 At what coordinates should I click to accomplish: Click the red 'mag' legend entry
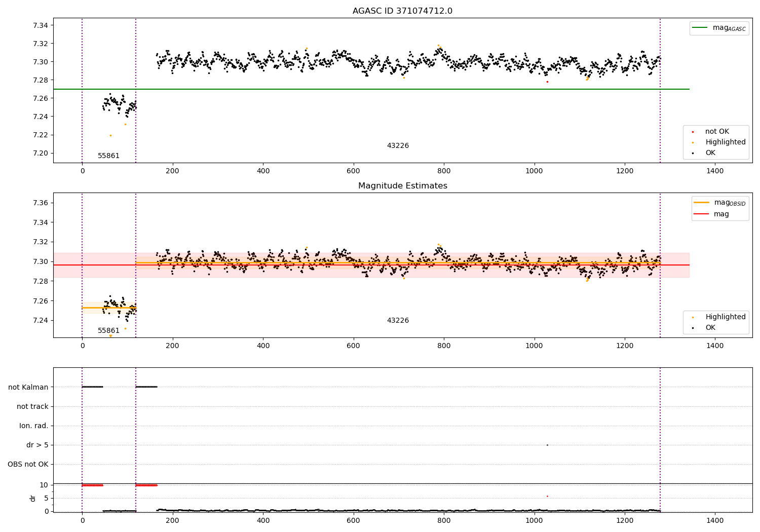click(x=712, y=214)
